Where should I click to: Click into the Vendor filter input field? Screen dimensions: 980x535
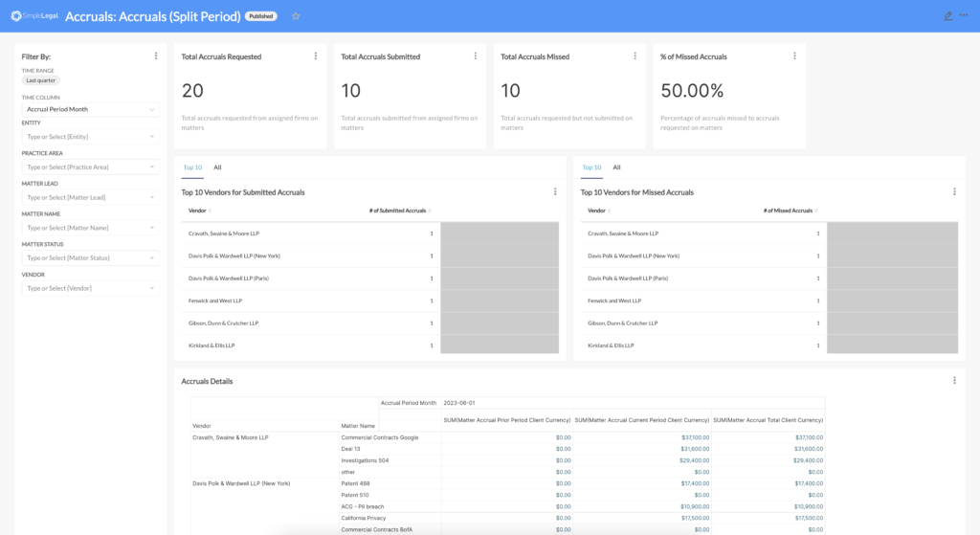click(86, 288)
